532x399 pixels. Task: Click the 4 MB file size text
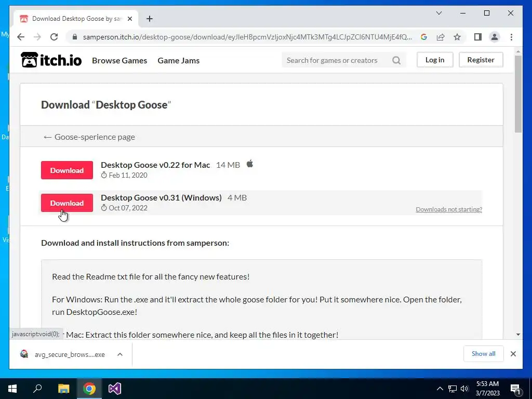pos(237,197)
